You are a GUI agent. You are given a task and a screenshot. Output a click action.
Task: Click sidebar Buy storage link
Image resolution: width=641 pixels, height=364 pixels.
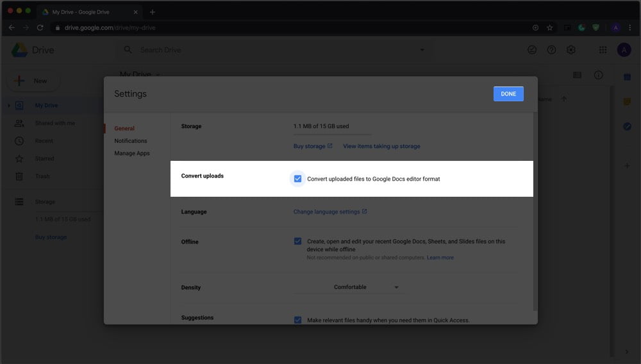51,237
